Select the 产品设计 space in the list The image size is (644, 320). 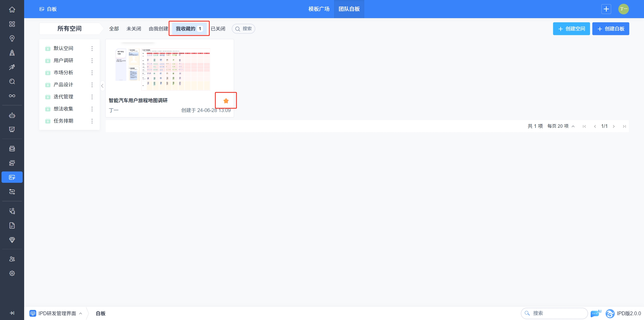click(x=63, y=85)
